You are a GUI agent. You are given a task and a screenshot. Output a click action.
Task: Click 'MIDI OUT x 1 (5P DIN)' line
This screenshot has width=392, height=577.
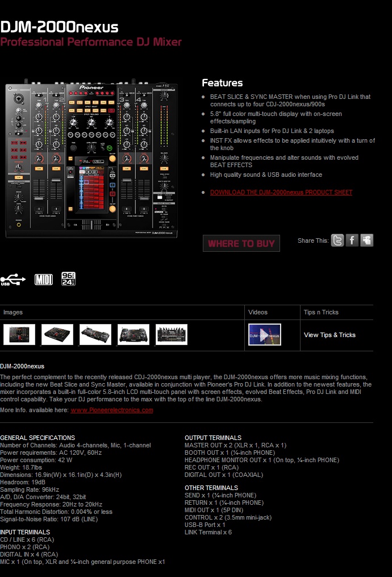[x=214, y=510]
